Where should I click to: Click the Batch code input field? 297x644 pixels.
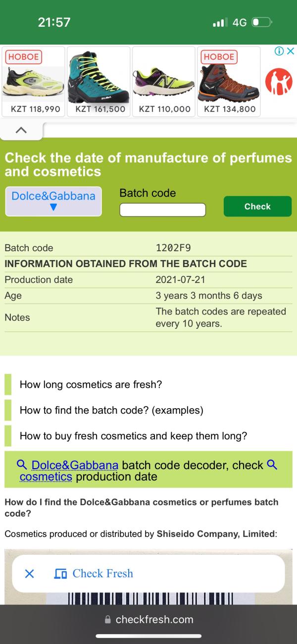coord(162,210)
